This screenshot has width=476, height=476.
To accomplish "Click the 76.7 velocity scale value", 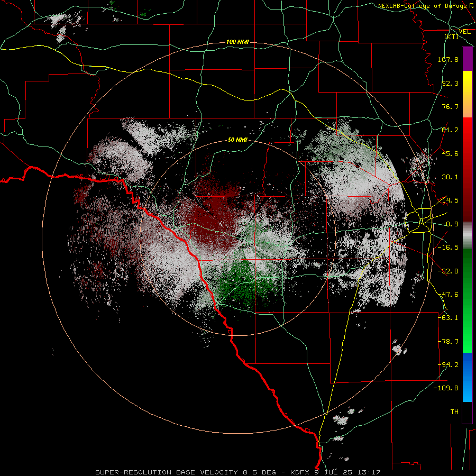I will [x=450, y=106].
